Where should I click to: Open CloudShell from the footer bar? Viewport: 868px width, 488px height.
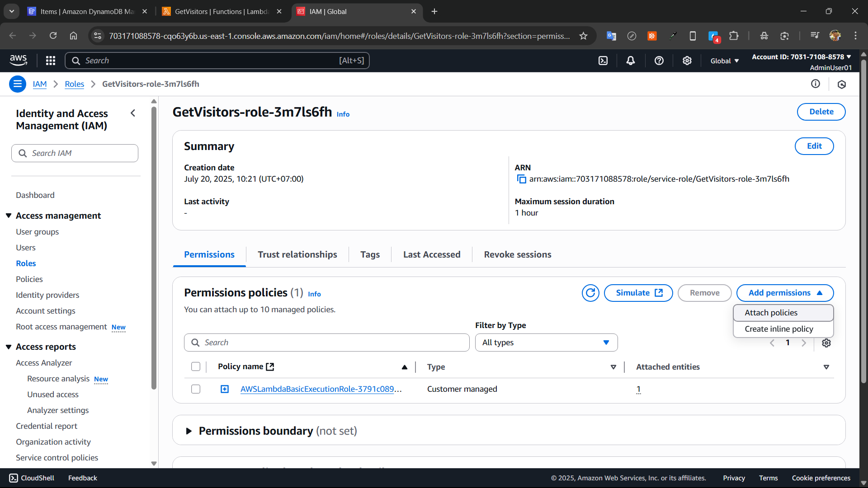click(x=32, y=478)
